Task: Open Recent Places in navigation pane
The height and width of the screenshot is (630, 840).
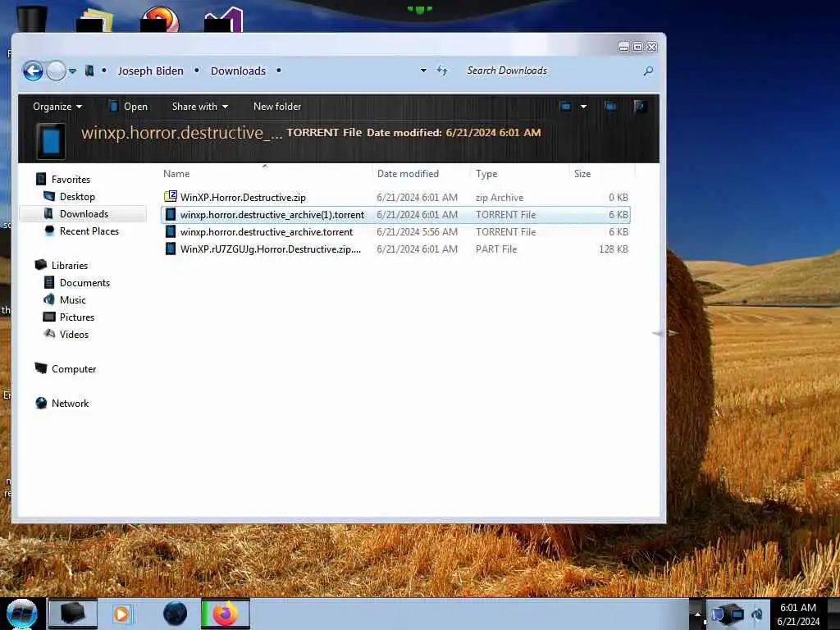Action: click(81, 231)
